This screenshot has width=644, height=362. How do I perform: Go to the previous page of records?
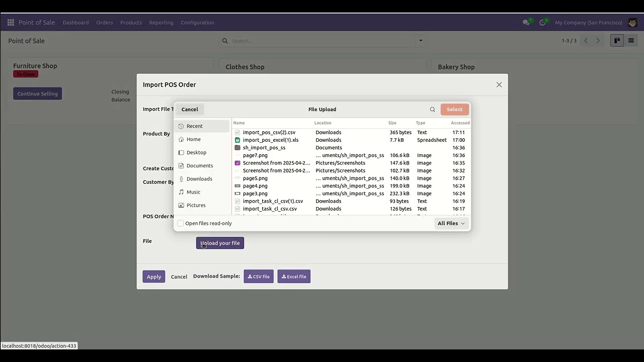pyautogui.click(x=586, y=41)
